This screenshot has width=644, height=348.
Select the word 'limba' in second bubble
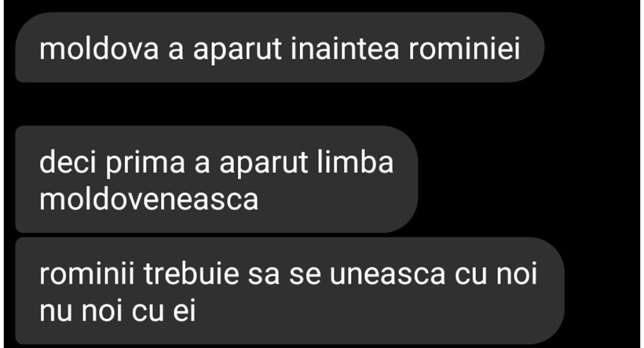tap(355, 161)
